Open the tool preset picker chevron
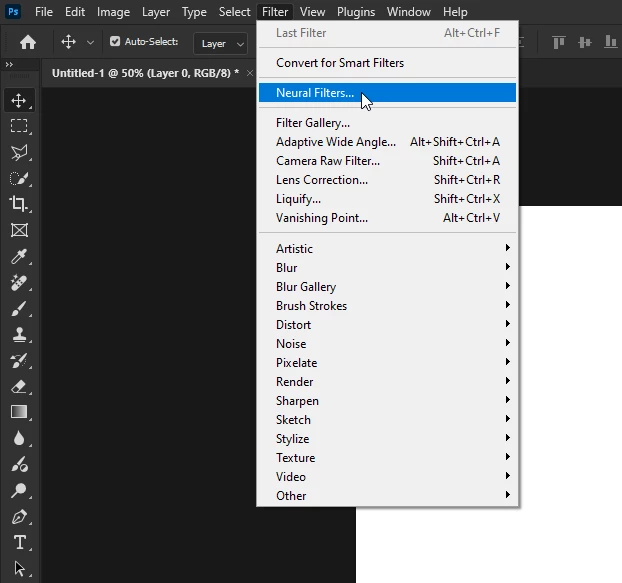The width and height of the screenshot is (622, 583). pos(90,42)
